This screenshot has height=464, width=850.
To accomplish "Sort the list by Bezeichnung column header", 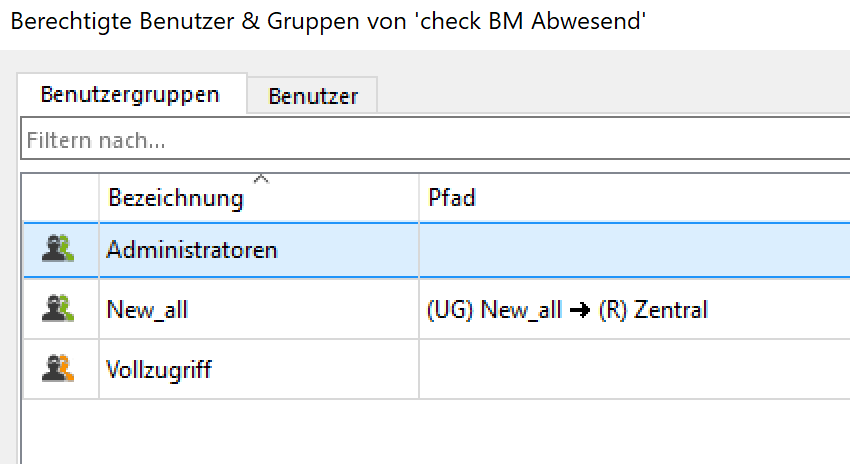I will [176, 198].
